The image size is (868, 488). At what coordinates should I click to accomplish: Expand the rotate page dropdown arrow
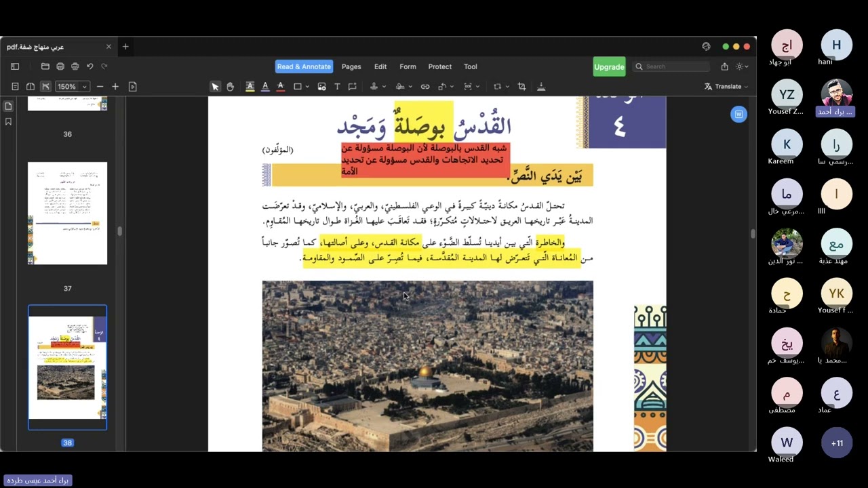coord(452,87)
